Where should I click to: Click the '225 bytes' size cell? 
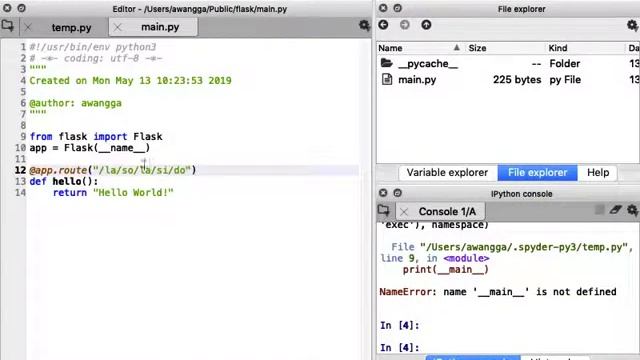click(x=517, y=80)
